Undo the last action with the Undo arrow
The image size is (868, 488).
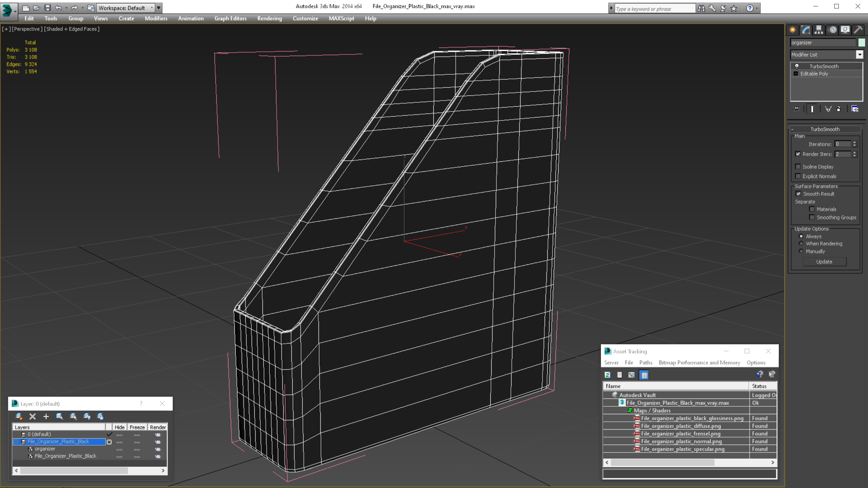58,8
